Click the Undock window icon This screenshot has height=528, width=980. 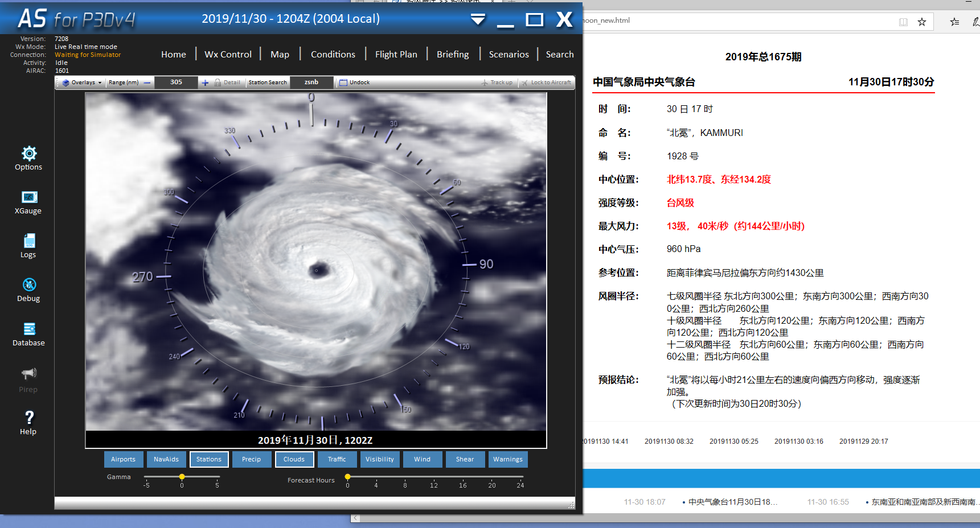click(343, 82)
